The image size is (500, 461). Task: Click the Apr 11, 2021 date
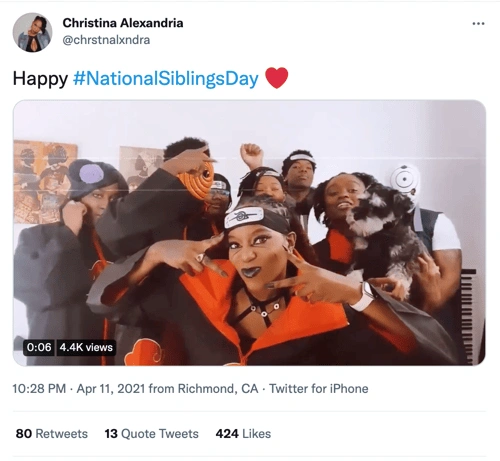point(111,389)
